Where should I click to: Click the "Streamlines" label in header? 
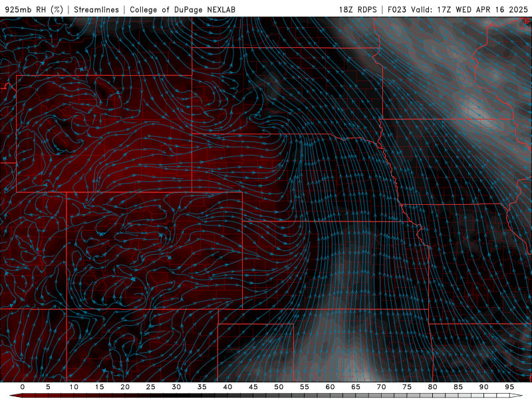(96, 9)
